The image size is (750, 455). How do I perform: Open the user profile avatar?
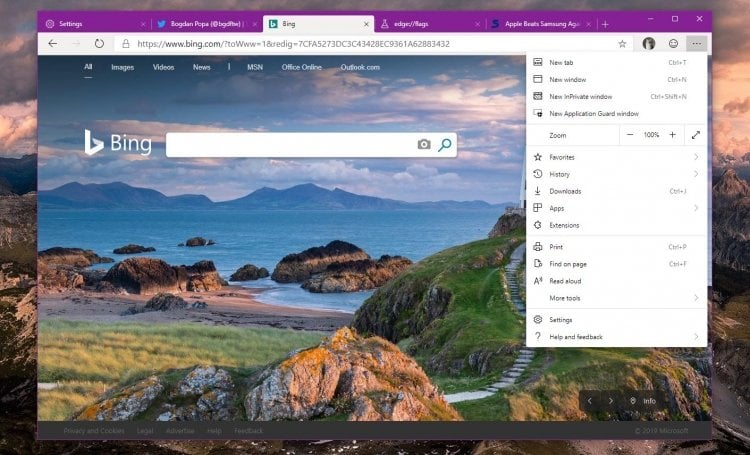[x=649, y=44]
